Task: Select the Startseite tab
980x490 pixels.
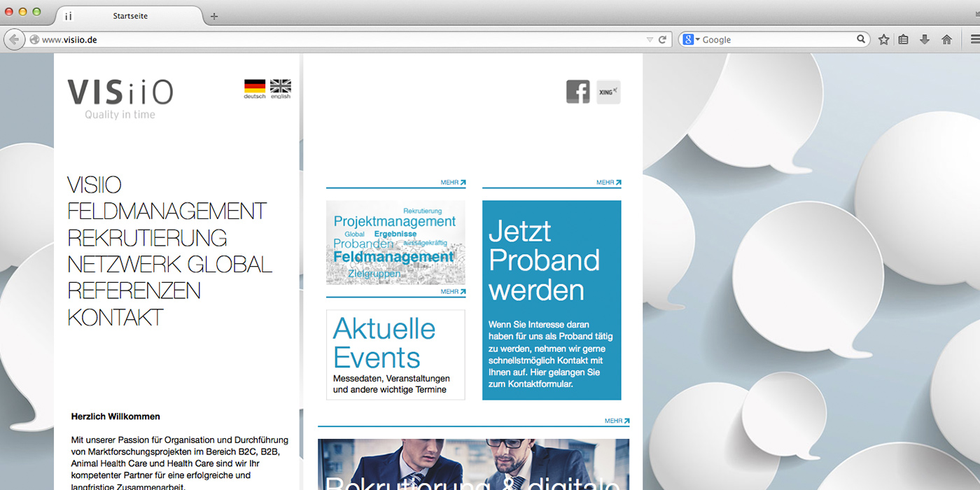Action: 130,16
